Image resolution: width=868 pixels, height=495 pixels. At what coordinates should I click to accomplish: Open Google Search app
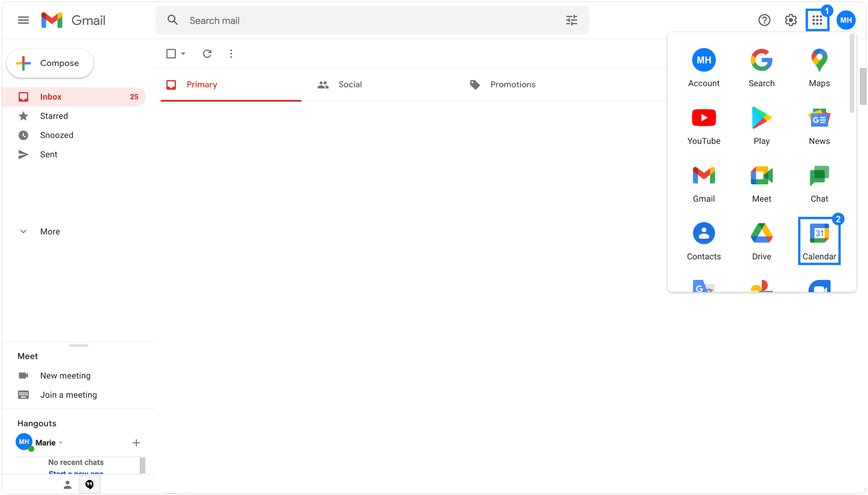(761, 68)
